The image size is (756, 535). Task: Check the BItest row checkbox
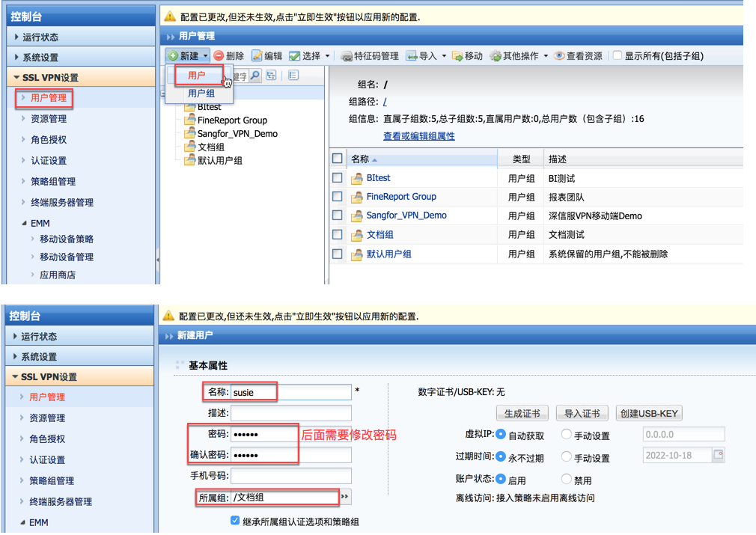coord(338,177)
